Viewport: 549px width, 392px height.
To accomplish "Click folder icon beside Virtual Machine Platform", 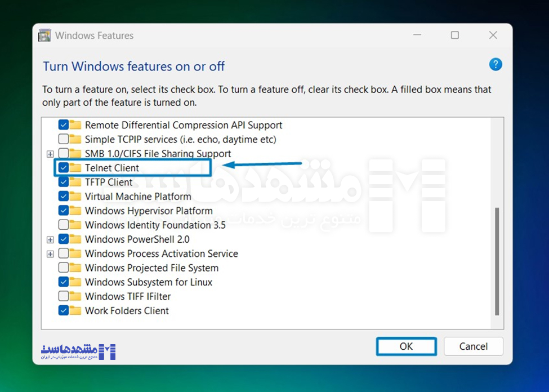I will point(75,196).
